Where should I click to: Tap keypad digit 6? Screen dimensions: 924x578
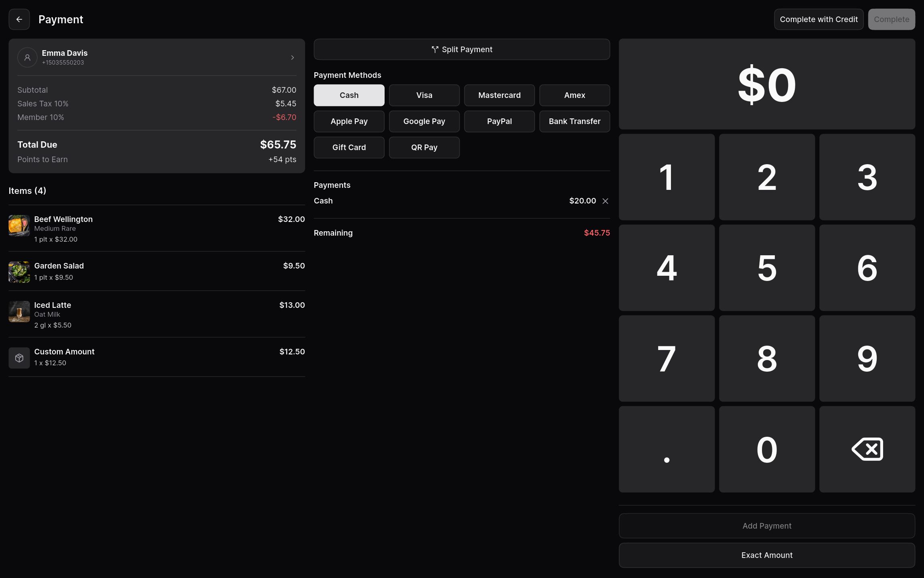[x=867, y=268]
